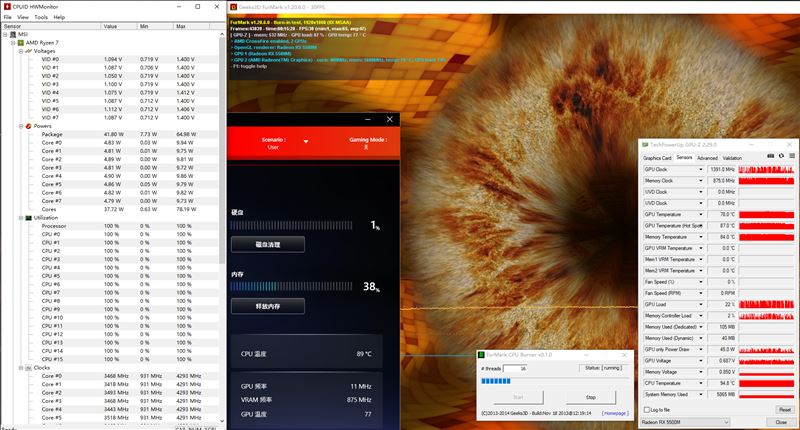
Task: Click the GPU-Z screenshot camera icon
Action: (770, 156)
